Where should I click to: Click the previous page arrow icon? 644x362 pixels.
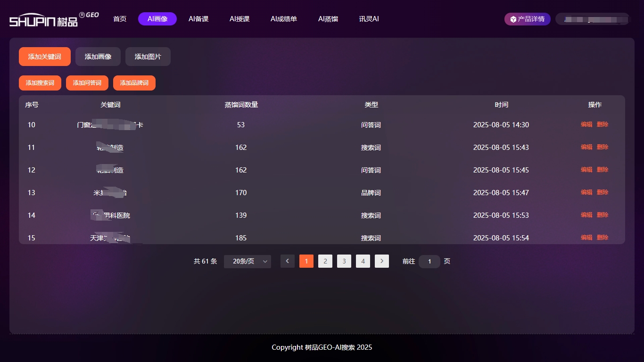coord(288,261)
